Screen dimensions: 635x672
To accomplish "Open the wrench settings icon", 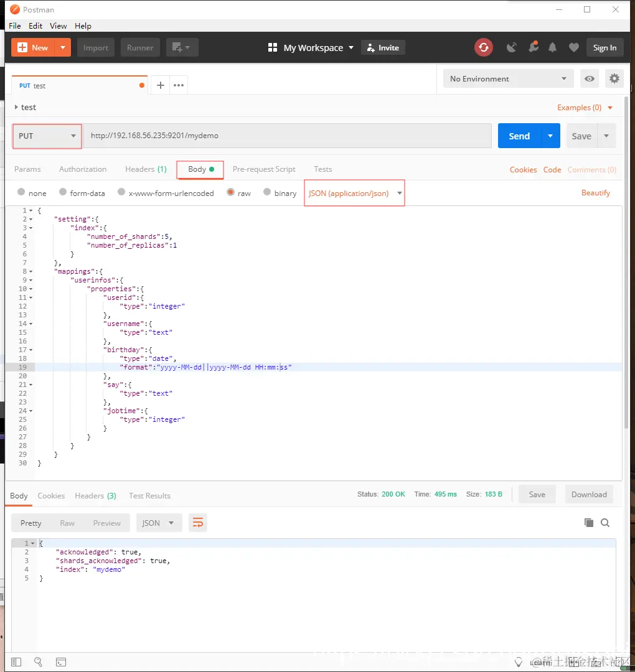I will [x=533, y=47].
